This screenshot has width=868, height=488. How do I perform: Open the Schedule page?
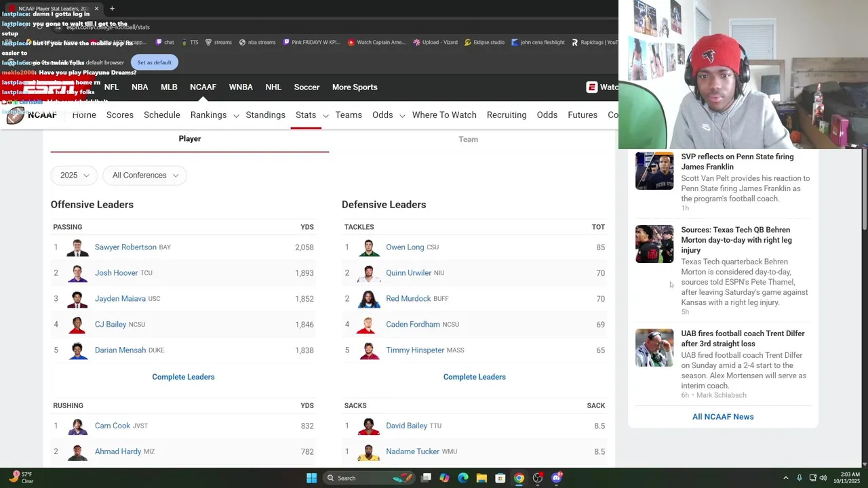tap(162, 115)
